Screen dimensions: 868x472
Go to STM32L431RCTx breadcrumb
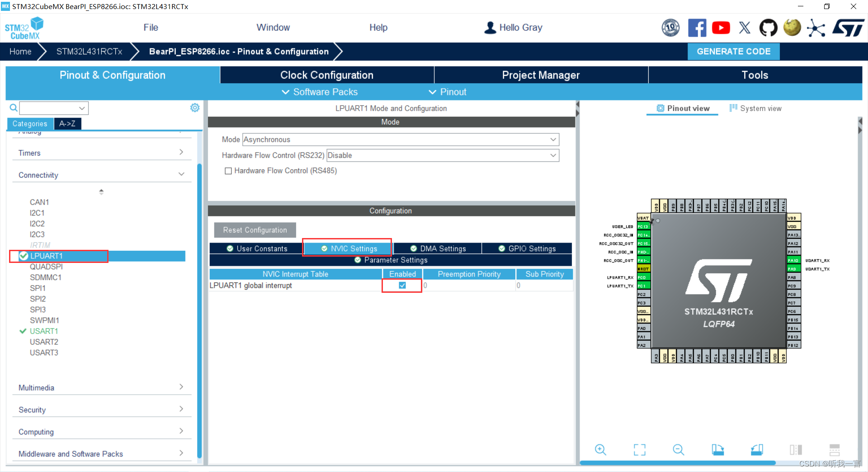point(89,52)
